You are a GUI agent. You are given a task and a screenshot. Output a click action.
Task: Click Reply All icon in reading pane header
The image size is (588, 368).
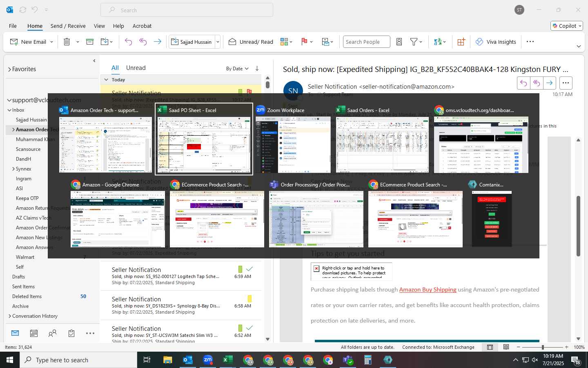[537, 83]
